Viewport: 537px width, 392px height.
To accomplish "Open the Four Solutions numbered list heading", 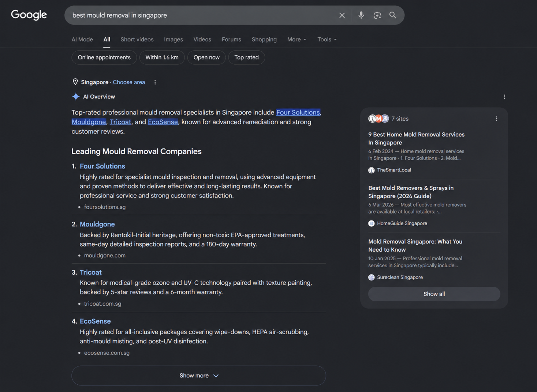I will pyautogui.click(x=102, y=166).
